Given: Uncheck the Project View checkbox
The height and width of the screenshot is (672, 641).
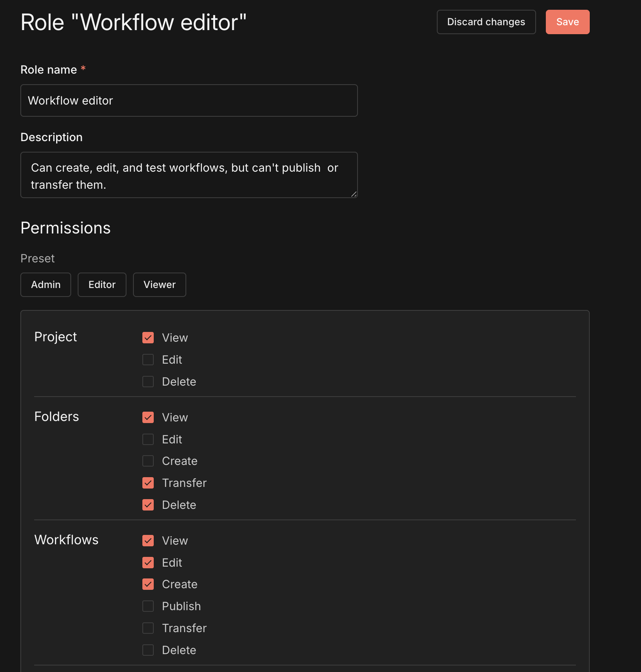Looking at the screenshot, I should [148, 338].
